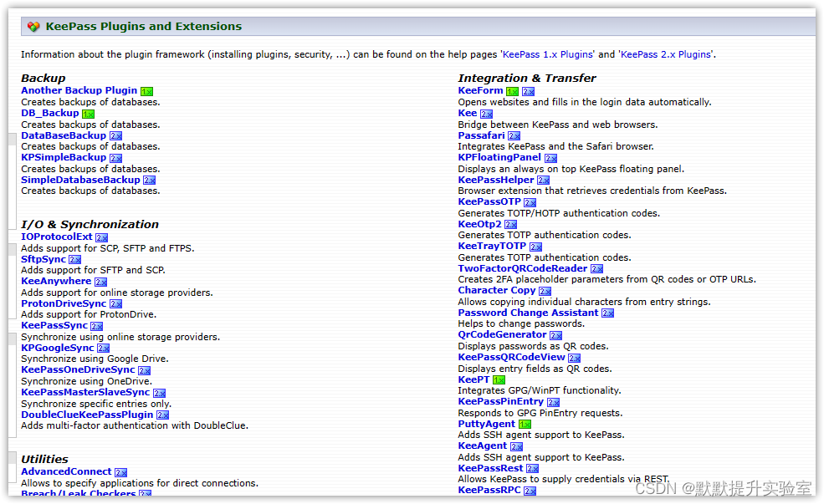Image resolution: width=824 pixels, height=504 pixels.
Task: Open the KeePassSync plugin link
Action: (x=54, y=325)
